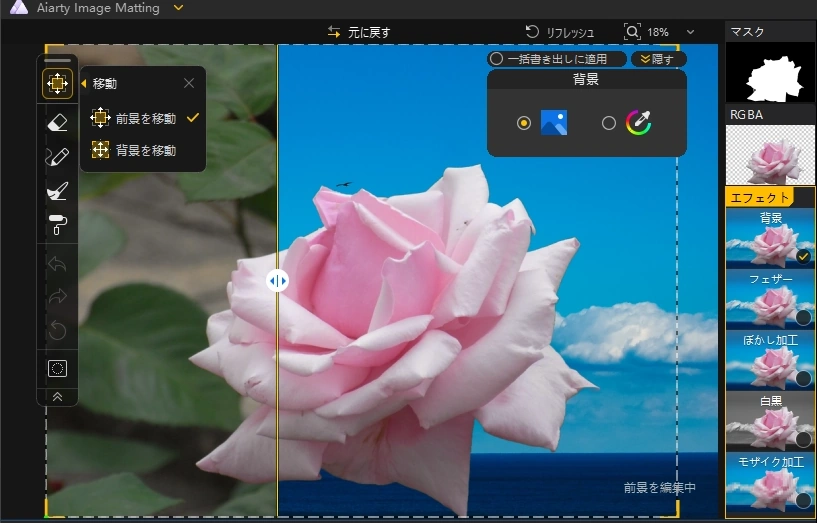Viewport: 817px width, 523px height.
Task: Enable the 一括書き出しに適用 option
Action: (x=496, y=59)
